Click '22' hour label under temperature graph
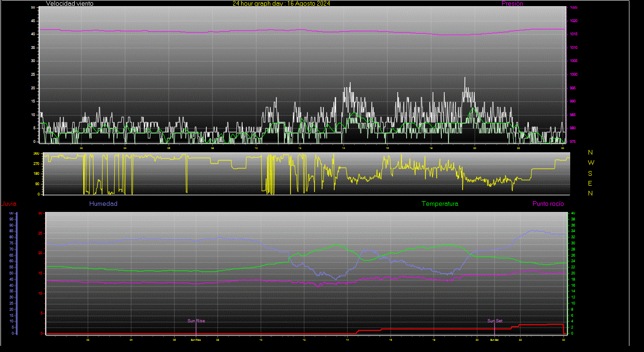Viewport: 644px width, 352px height. tap(520, 339)
